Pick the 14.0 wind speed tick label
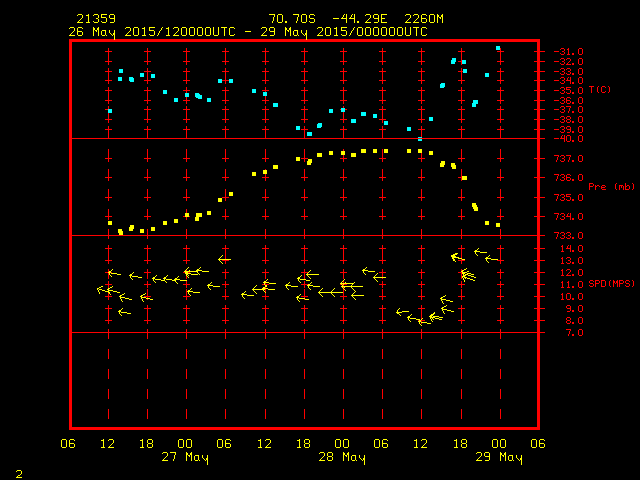 pyautogui.click(x=572, y=249)
